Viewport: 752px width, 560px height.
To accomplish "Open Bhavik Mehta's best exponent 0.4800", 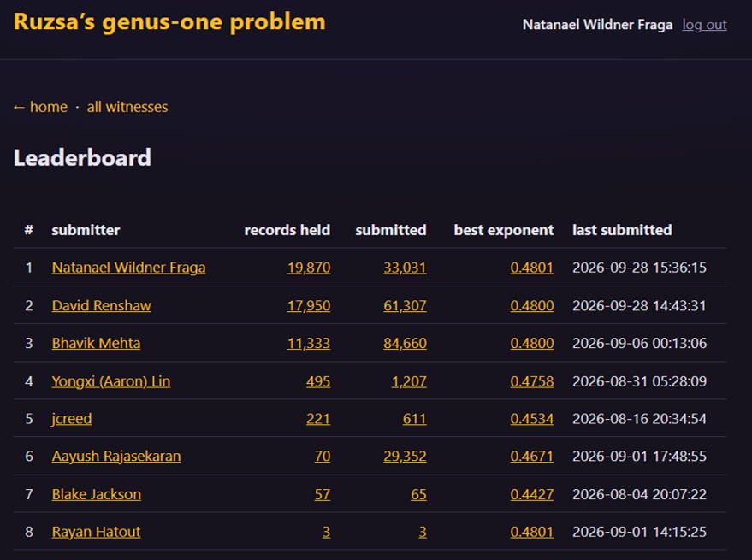I will click(x=532, y=344).
